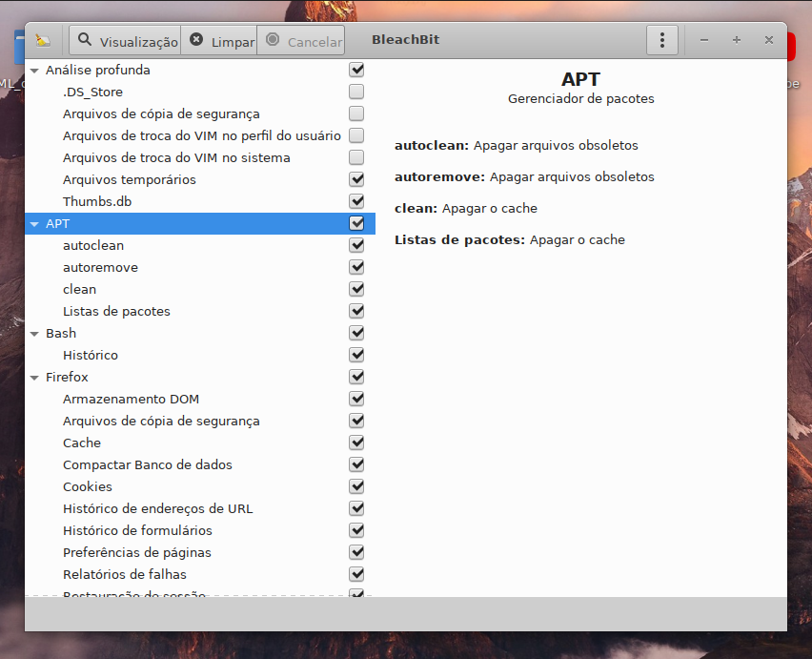Select Firefox Cache entry
This screenshot has height=659, width=812.
(82, 443)
